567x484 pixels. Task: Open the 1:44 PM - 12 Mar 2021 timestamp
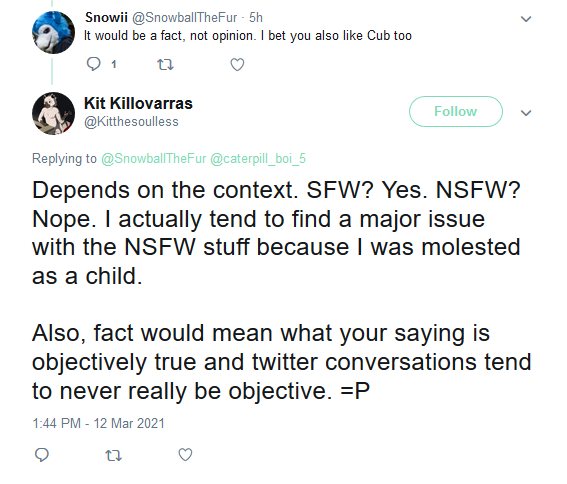pos(98,423)
